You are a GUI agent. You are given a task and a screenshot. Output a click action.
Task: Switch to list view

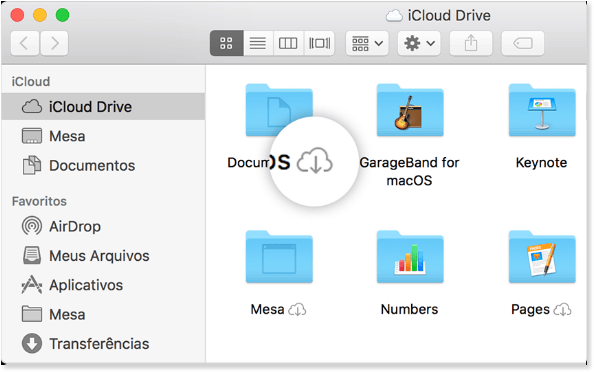coord(258,43)
